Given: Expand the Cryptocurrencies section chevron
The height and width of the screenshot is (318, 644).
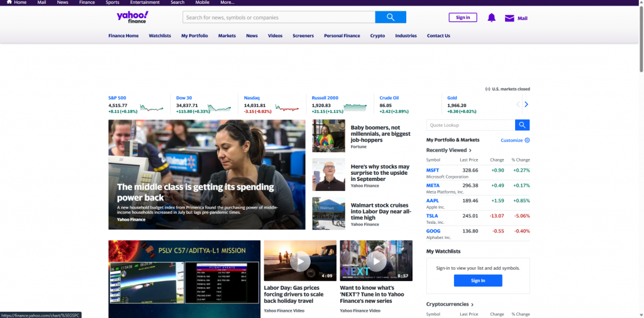Looking at the screenshot, I should pos(472,304).
